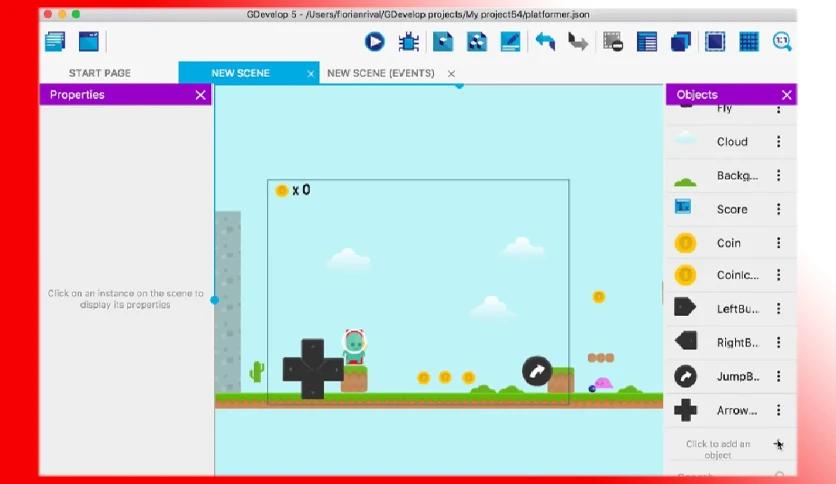
Task: Click the window icon next to project manager
Action: coord(89,42)
